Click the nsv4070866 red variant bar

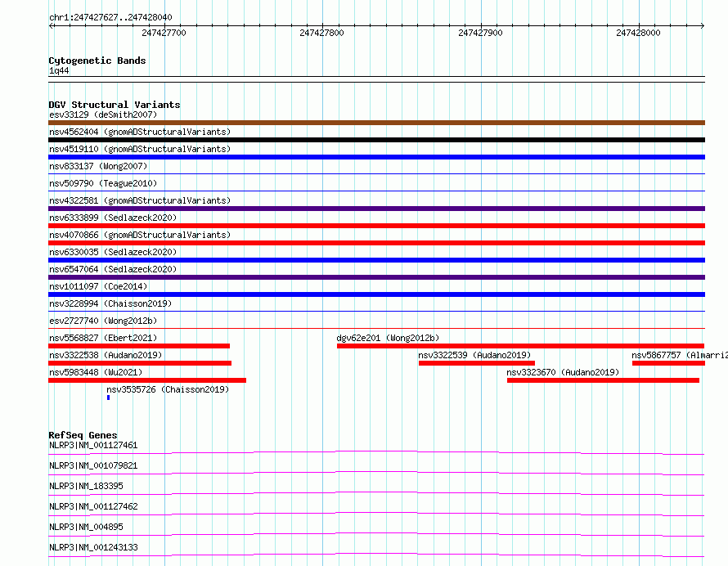coord(376,243)
